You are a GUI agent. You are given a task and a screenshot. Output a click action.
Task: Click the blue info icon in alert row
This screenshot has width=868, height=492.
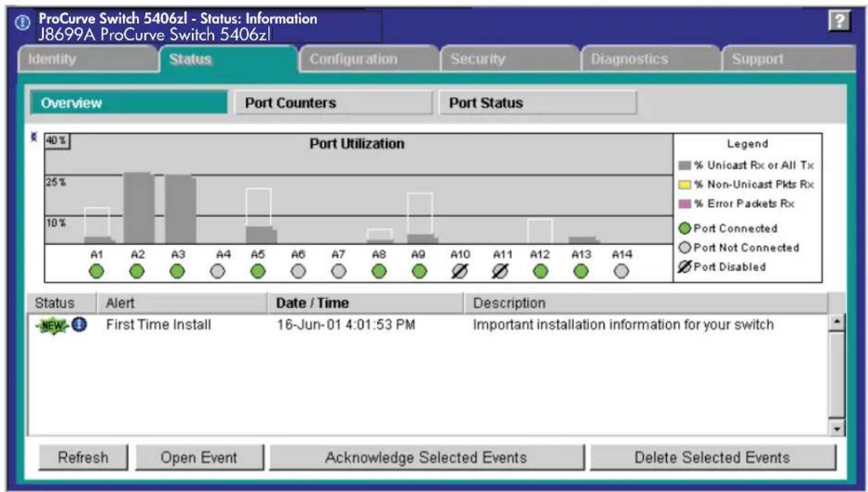tap(79, 325)
